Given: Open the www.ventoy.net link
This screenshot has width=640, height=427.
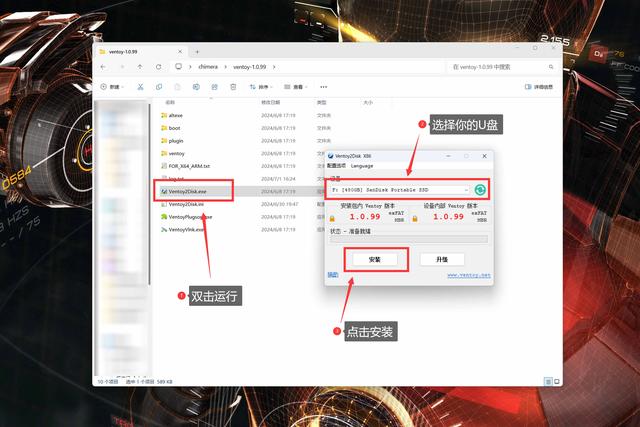Looking at the screenshot, I should (469, 275).
